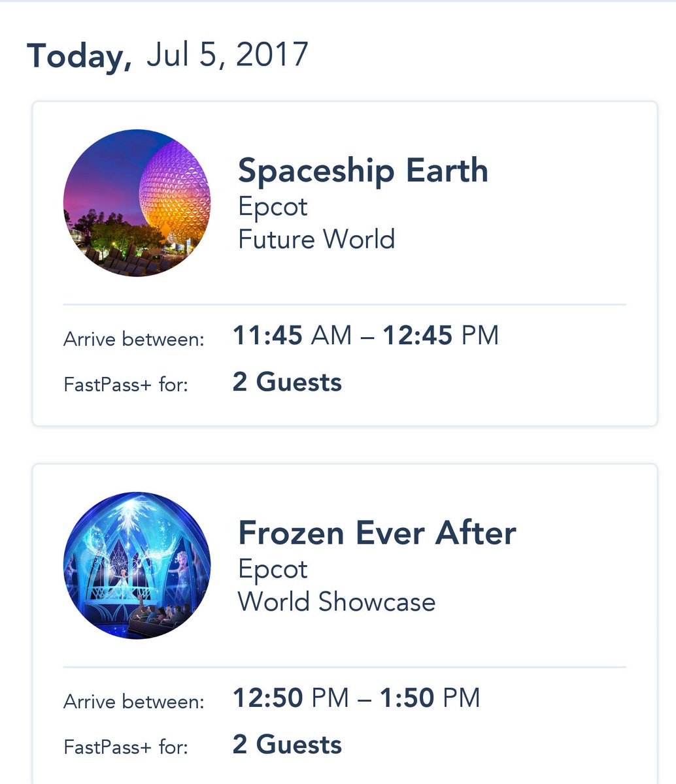Click 2 Guests in Spaceship Earth card
Image resolution: width=676 pixels, height=784 pixels.
pyautogui.click(x=287, y=382)
